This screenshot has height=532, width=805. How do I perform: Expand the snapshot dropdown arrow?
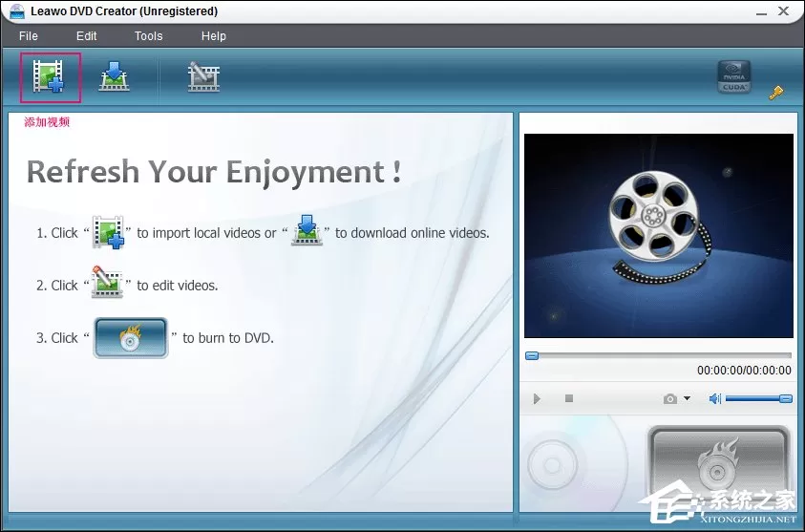(x=687, y=398)
